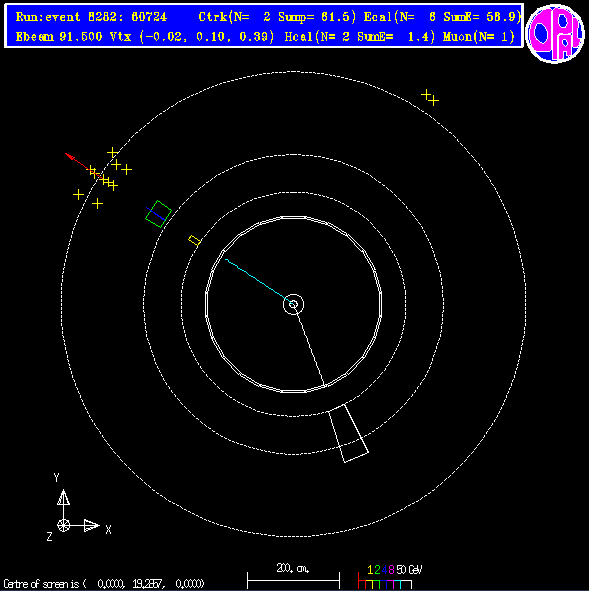Screen dimensions: 589x591
Task: Click the Z axis circle marker
Action: (63, 525)
